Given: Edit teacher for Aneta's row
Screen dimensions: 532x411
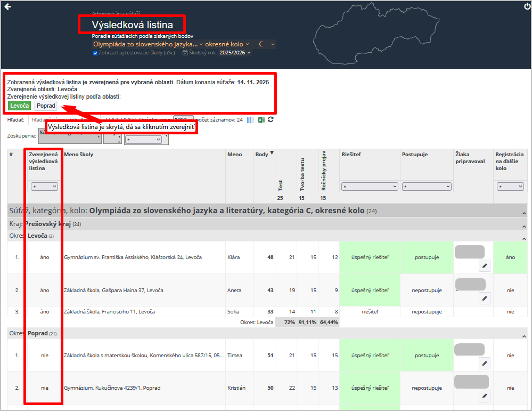Looking at the screenshot, I should tap(484, 299).
